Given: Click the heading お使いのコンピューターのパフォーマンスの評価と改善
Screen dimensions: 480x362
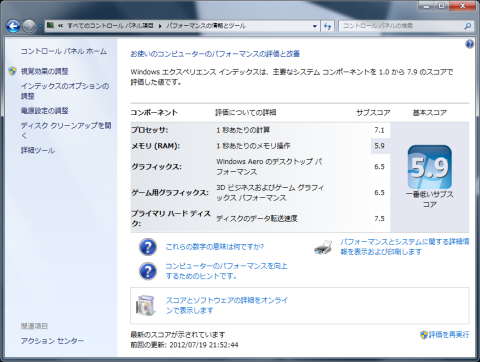Looking at the screenshot, I should (x=215, y=54).
